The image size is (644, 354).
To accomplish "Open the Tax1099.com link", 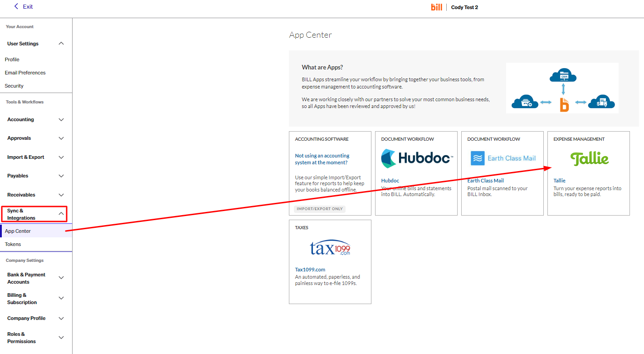I will (310, 270).
